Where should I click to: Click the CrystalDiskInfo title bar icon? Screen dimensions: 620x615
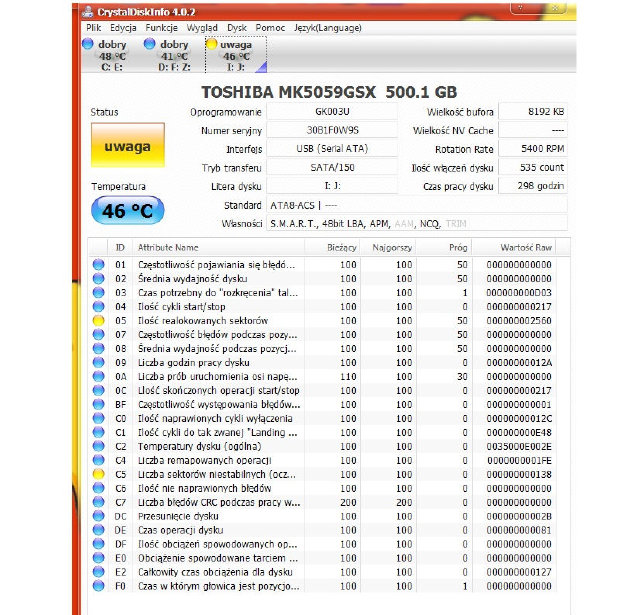[x=88, y=11]
